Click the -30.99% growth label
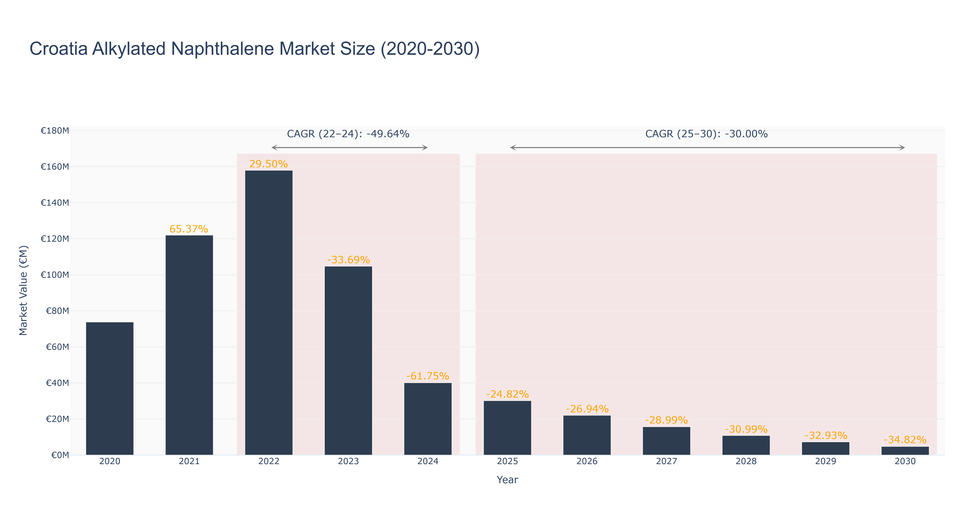Screen dimensions: 980x525 [x=746, y=429]
